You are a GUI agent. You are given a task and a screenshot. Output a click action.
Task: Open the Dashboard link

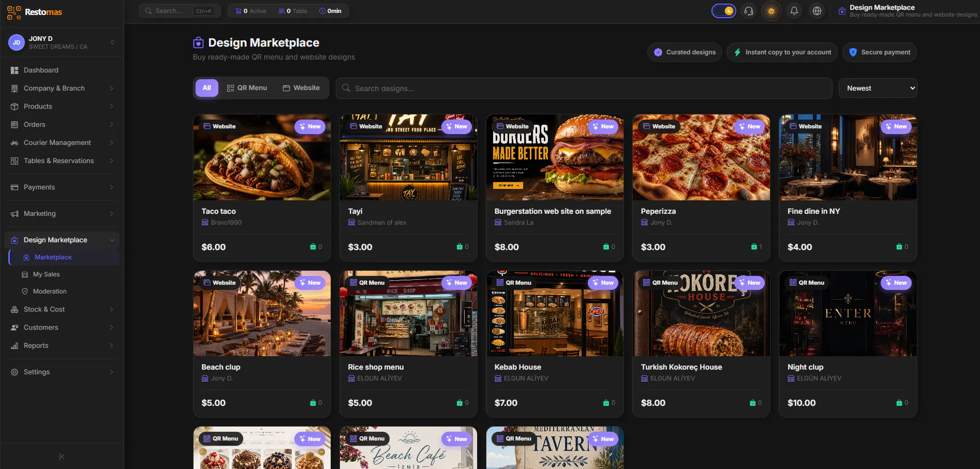point(62,70)
